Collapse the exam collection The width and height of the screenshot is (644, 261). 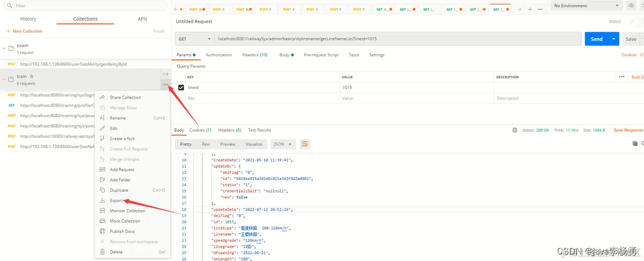tap(4, 48)
